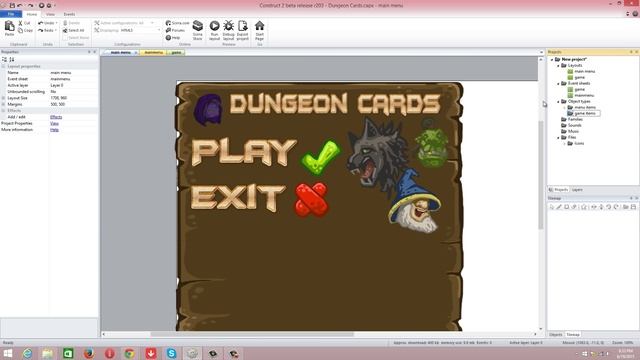Click categorized view icon in Properties panel
Screen dimensions: 640x360
(4, 60)
